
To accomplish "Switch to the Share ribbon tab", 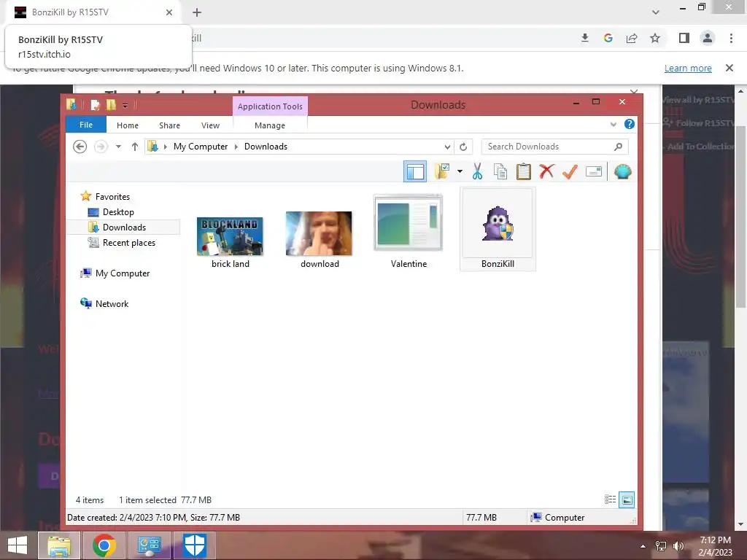I will tap(169, 125).
